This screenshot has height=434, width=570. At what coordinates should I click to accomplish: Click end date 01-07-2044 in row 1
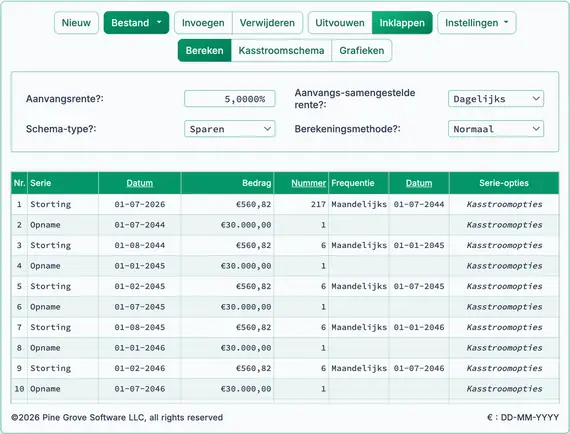[x=419, y=204]
